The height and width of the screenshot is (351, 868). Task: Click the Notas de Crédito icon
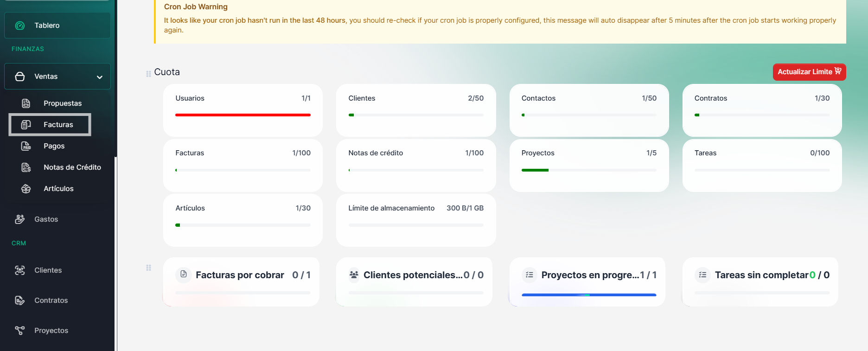(x=26, y=167)
